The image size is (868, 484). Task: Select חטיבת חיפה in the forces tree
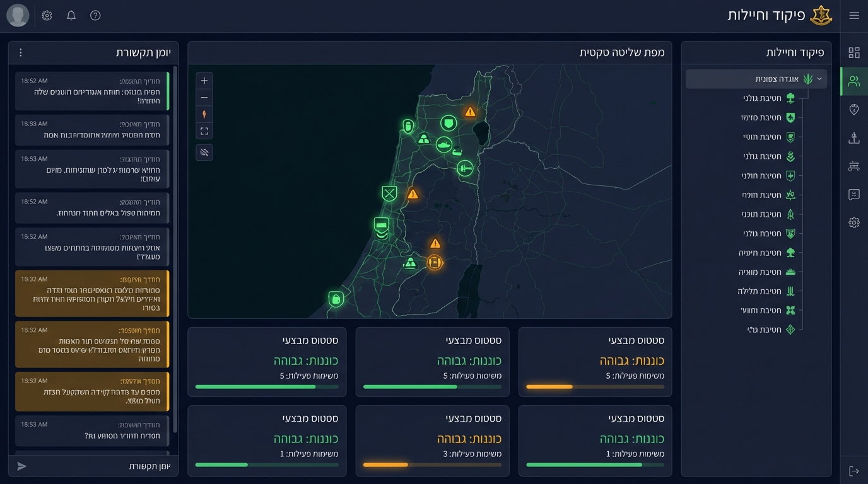[x=760, y=253]
